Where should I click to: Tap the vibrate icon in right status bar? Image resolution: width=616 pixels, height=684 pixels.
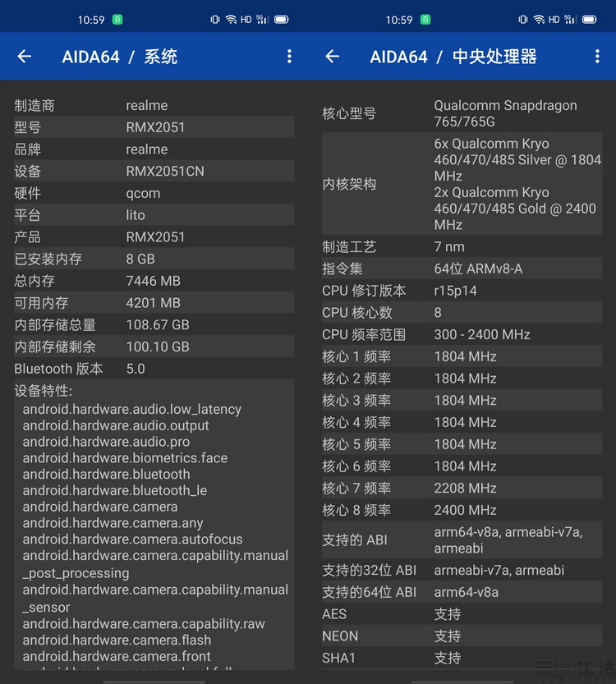(x=523, y=20)
